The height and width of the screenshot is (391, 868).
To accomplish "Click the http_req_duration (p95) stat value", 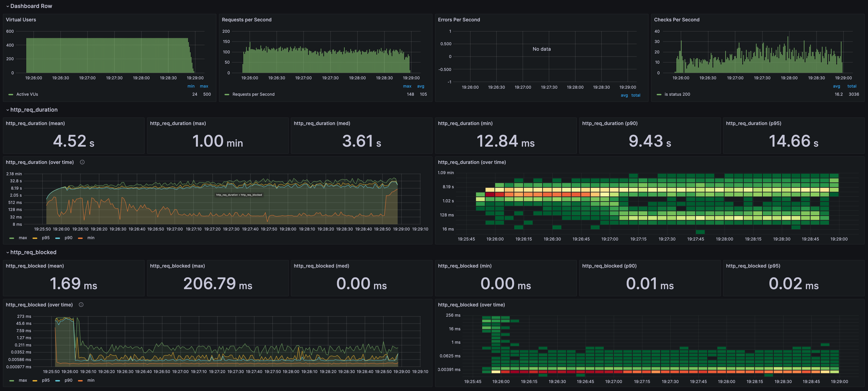I will pyautogui.click(x=793, y=141).
